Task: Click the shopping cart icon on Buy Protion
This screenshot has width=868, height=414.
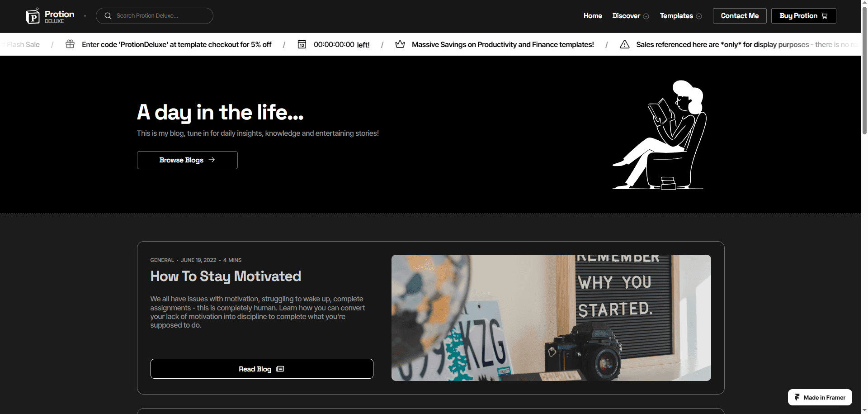Action: (x=825, y=16)
